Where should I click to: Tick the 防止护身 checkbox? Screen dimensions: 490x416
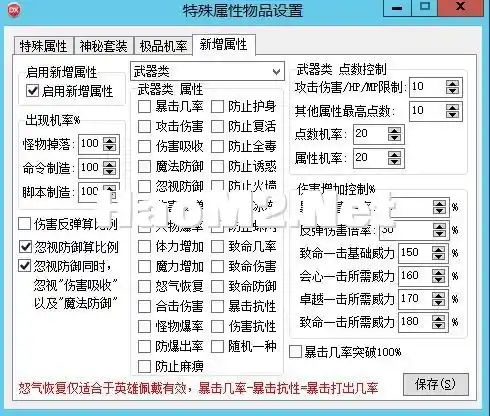(x=217, y=107)
